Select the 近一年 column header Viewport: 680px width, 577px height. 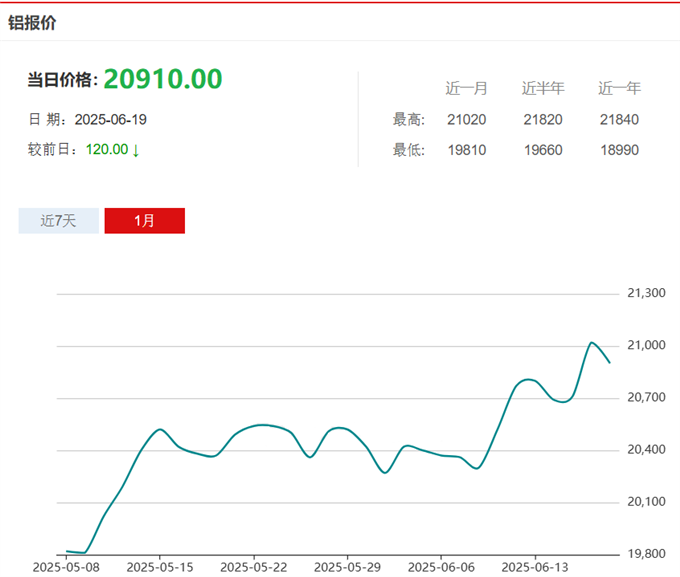click(619, 88)
